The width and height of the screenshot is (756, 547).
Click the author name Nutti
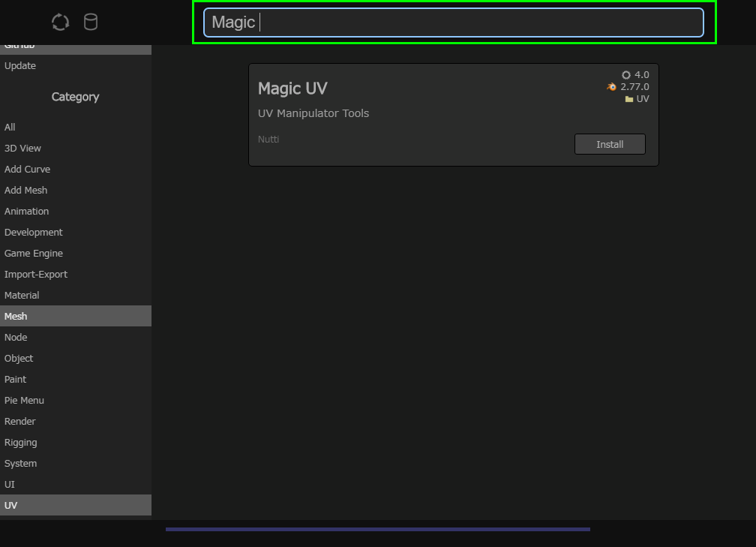point(268,139)
